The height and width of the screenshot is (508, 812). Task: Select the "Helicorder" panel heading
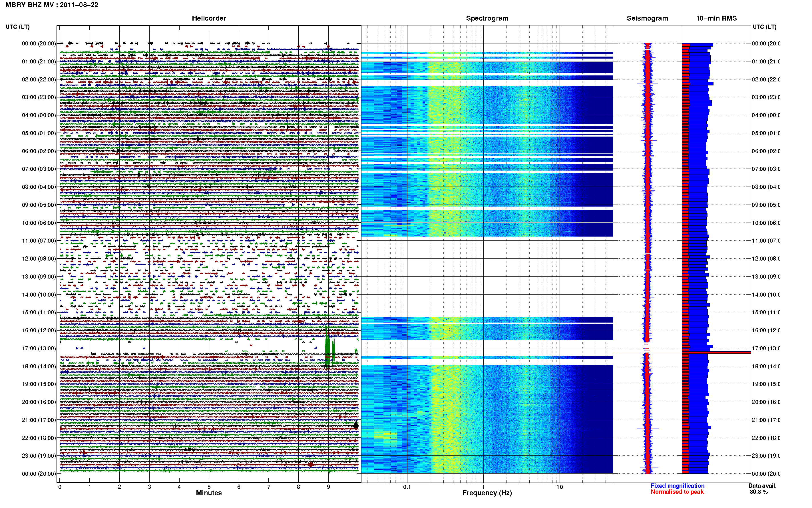point(209,19)
